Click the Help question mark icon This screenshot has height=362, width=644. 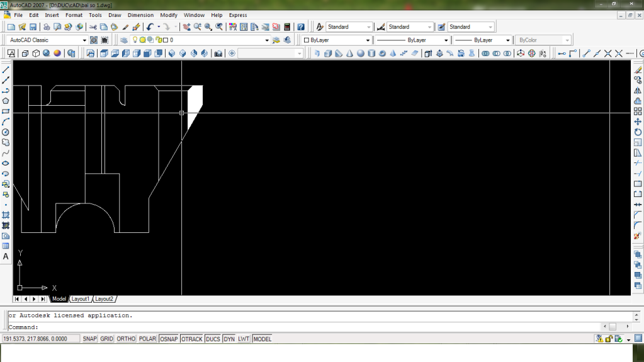pyautogui.click(x=301, y=26)
